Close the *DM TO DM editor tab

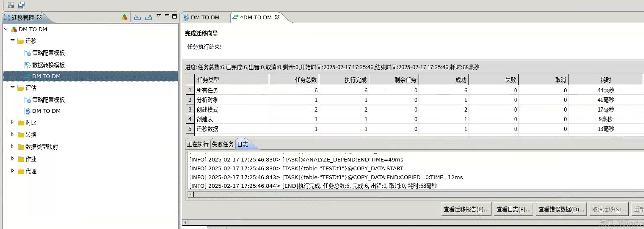point(277,17)
